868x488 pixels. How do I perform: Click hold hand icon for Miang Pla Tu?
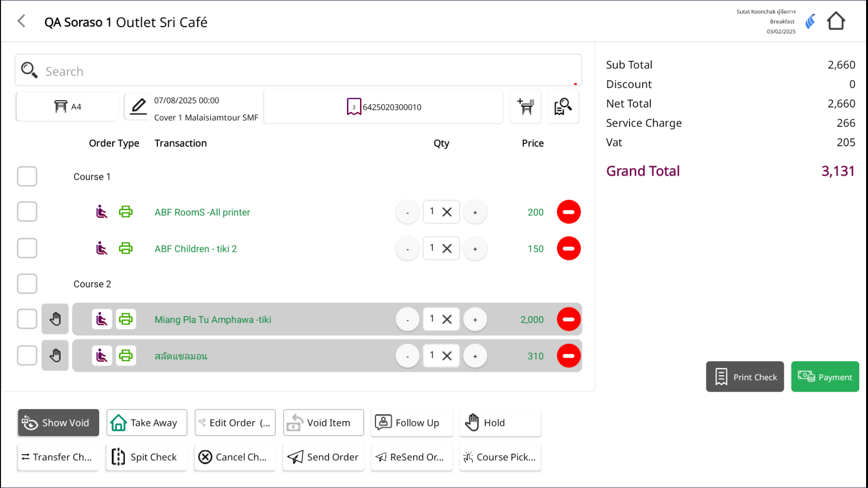[55, 320]
